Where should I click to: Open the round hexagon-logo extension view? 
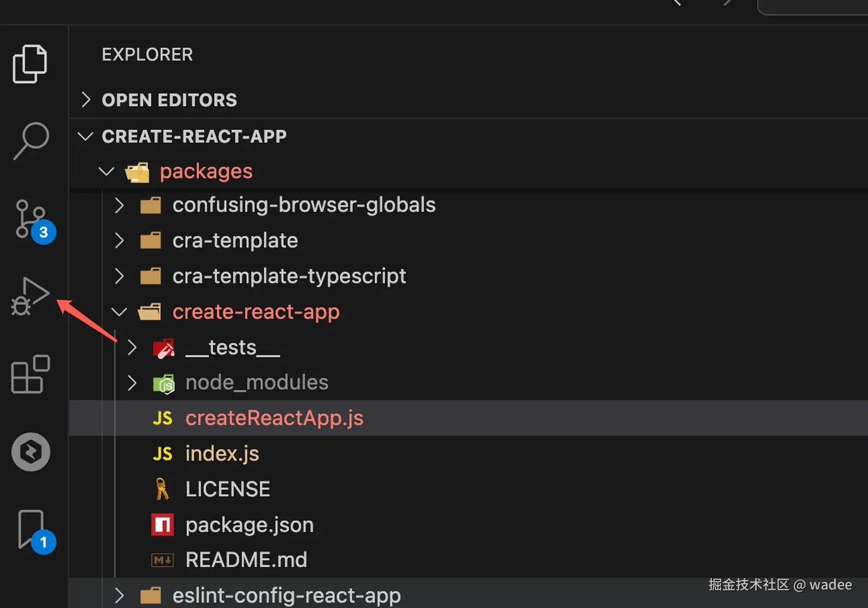31,452
